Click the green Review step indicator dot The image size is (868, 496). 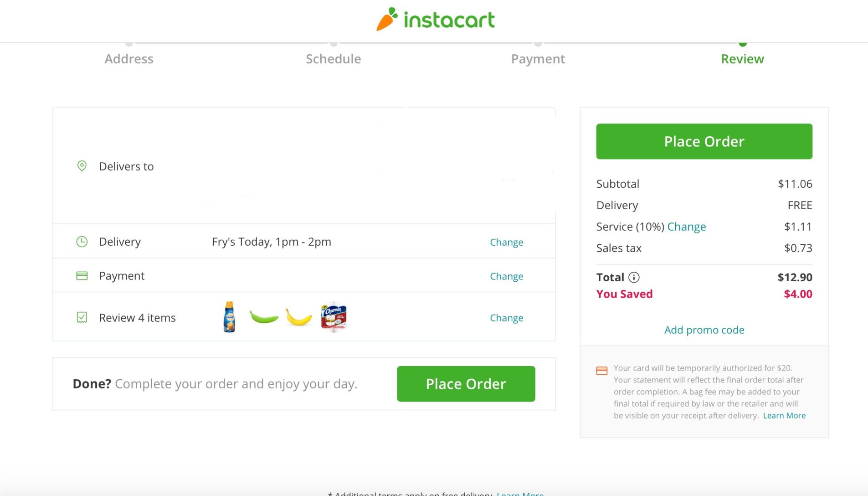742,44
